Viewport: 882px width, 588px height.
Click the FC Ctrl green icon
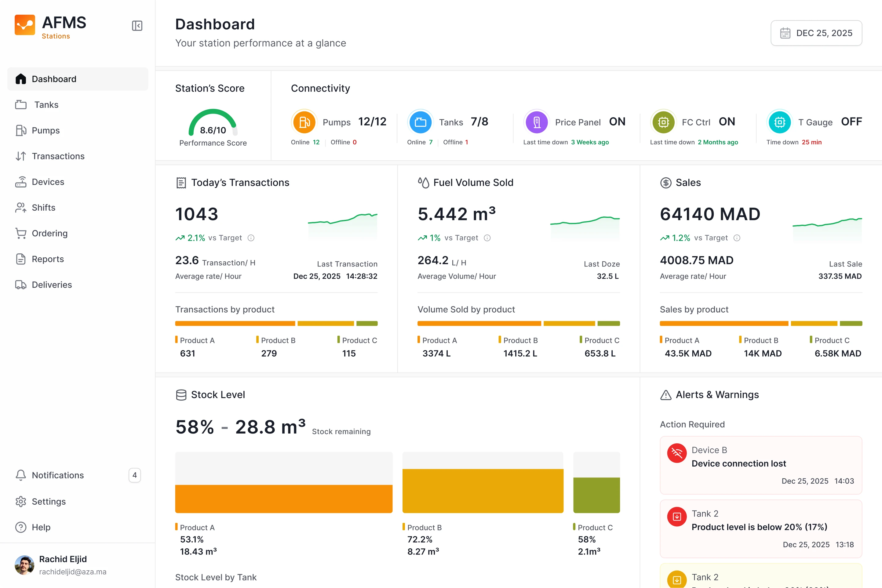click(x=663, y=122)
